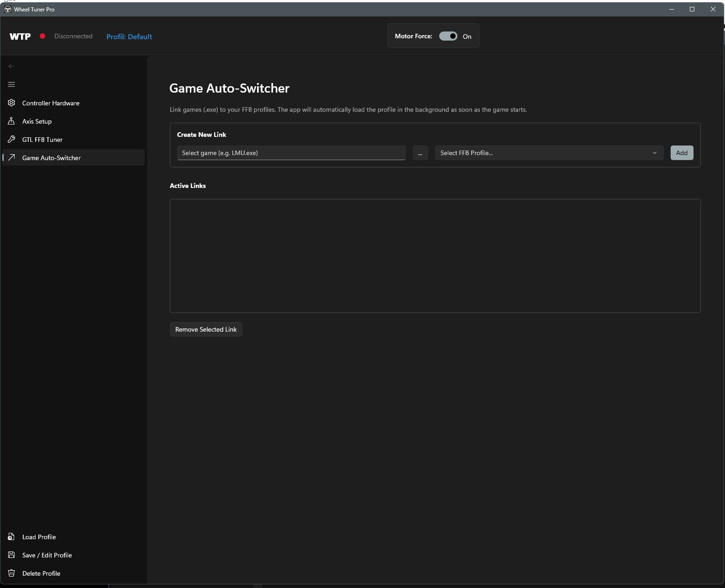
Task: Click the Add link button
Action: point(682,153)
